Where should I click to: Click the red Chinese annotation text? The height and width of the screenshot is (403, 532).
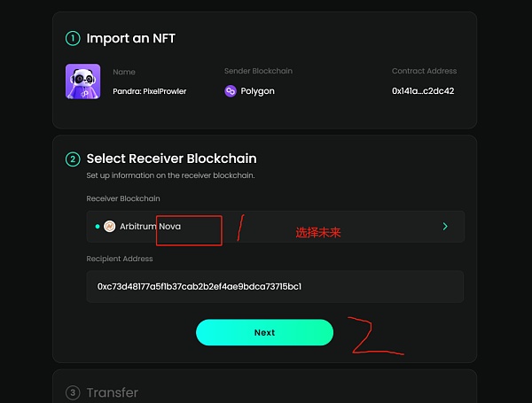click(x=318, y=233)
